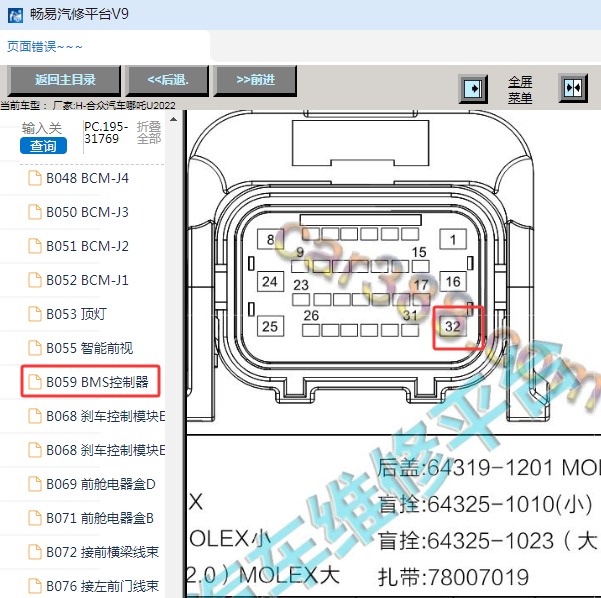Open B076 接左前门线束 entry
This screenshot has width=601, height=598.
tap(102, 586)
